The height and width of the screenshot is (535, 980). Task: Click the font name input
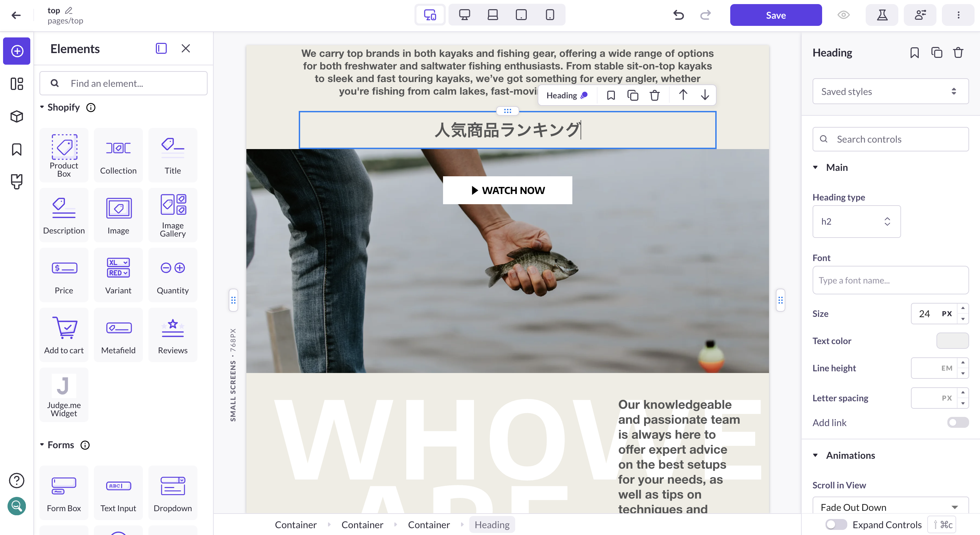click(x=890, y=280)
